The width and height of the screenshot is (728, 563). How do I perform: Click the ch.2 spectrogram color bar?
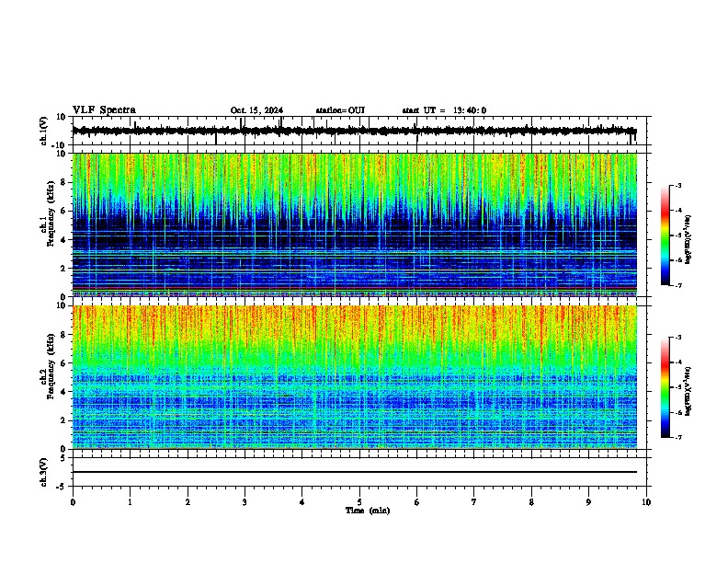point(665,387)
